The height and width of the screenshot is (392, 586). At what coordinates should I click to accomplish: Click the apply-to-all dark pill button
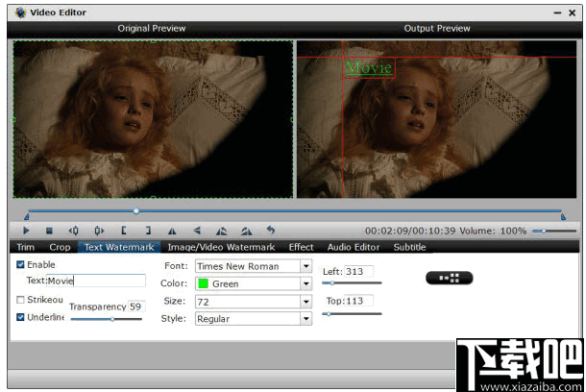click(450, 278)
